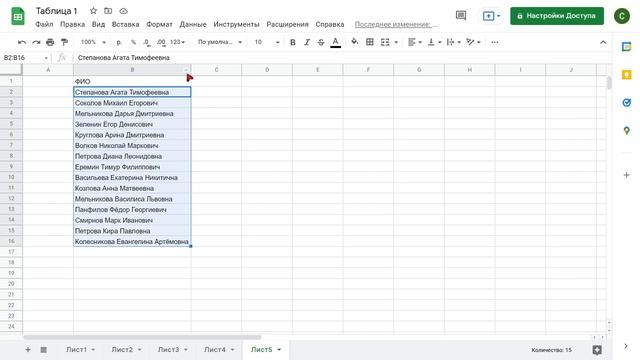640x360 pixels.
Task: Print the spreadsheet via printer icon
Action: 50,42
